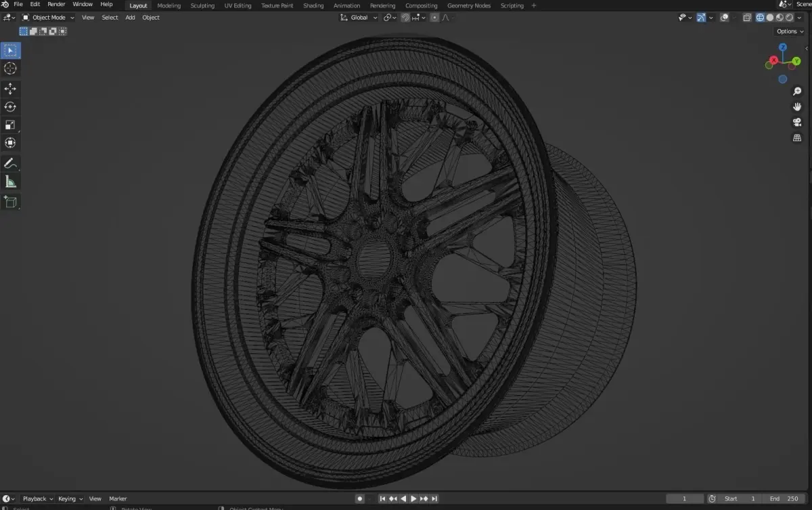Select the Rotate tool
Screen dimensions: 812x510
coord(10,107)
